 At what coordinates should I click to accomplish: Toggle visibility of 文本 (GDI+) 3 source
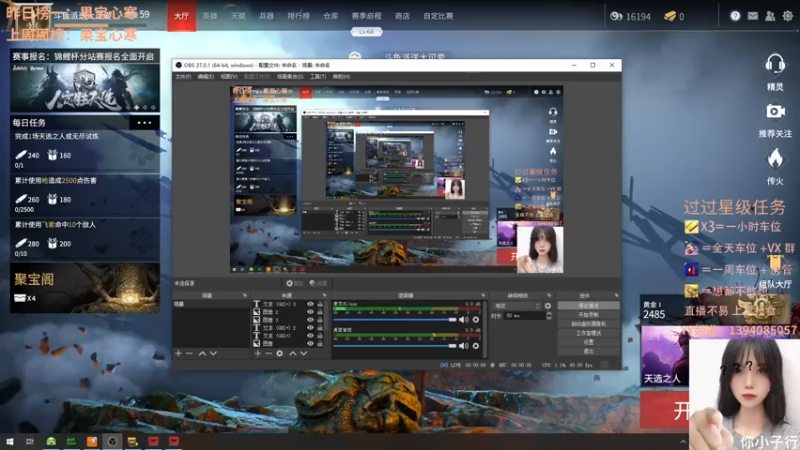point(310,304)
